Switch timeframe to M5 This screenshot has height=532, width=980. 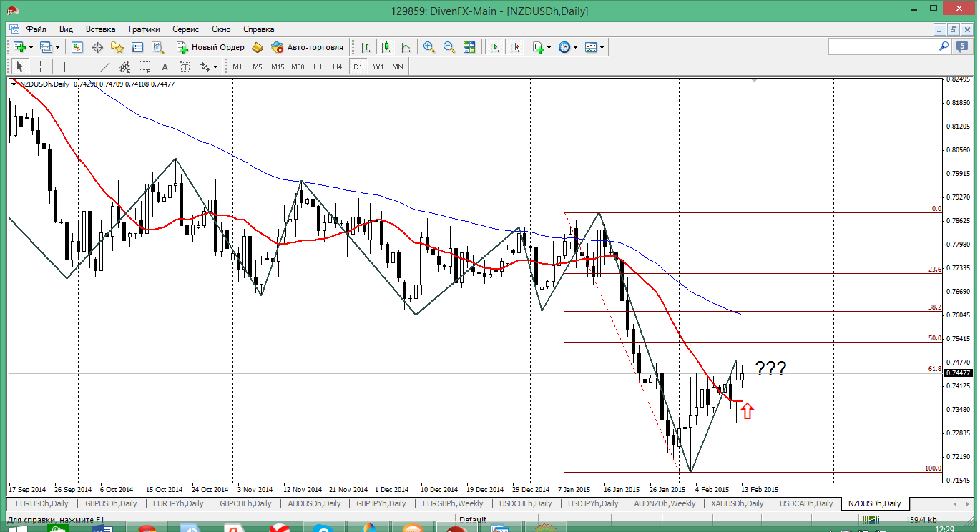(x=258, y=66)
